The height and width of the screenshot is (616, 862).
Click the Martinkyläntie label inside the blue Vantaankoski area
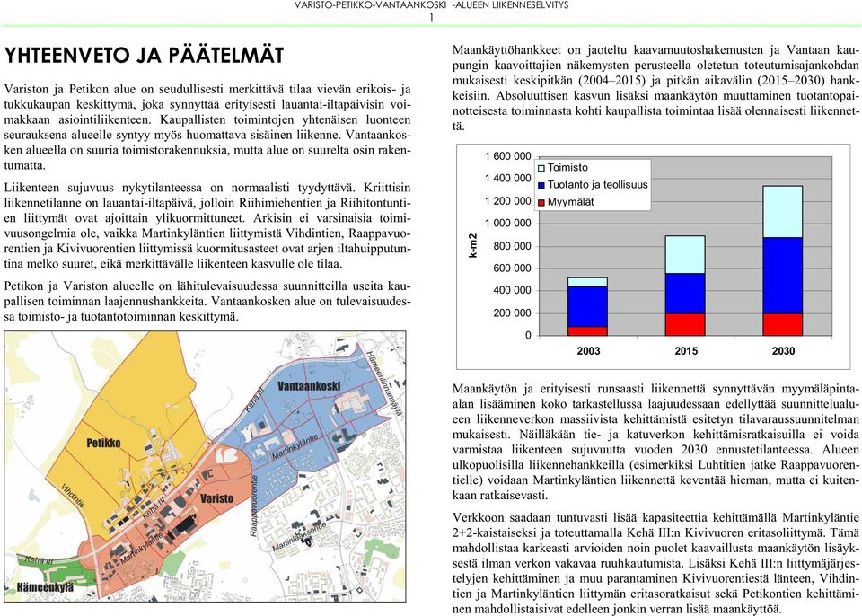tap(295, 447)
